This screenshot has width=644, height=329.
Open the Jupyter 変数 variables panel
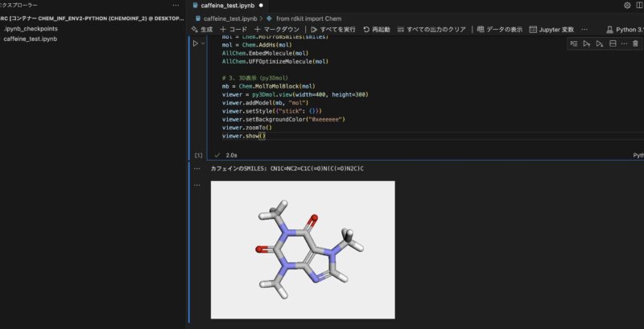(x=551, y=30)
